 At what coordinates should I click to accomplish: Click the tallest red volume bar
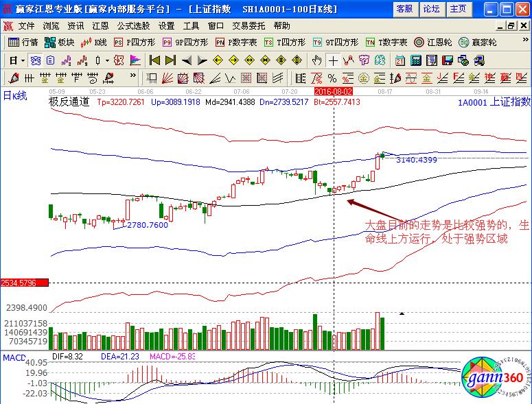[377, 331]
